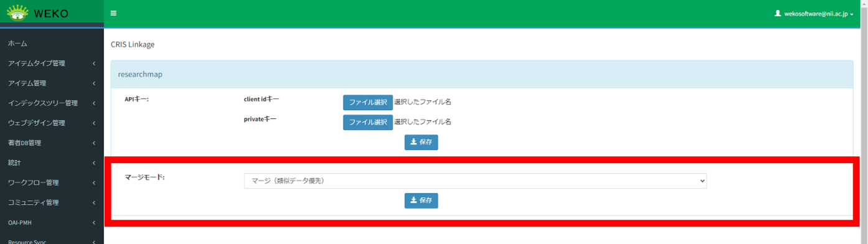Click the CRIS Linkage page title
868x244 pixels.
coord(133,45)
